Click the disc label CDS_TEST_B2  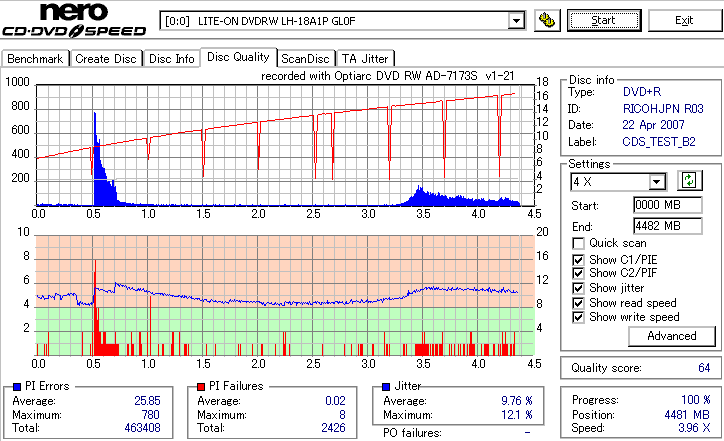point(659,141)
